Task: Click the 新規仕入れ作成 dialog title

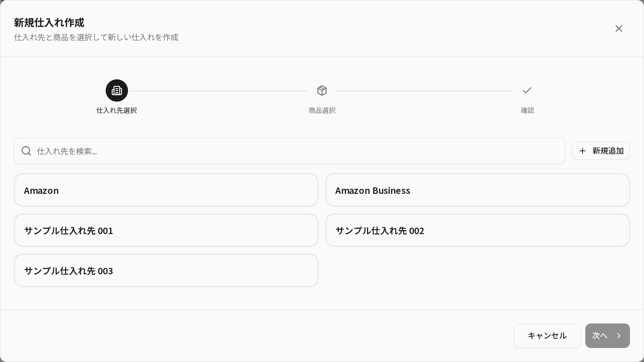Action: [49, 23]
